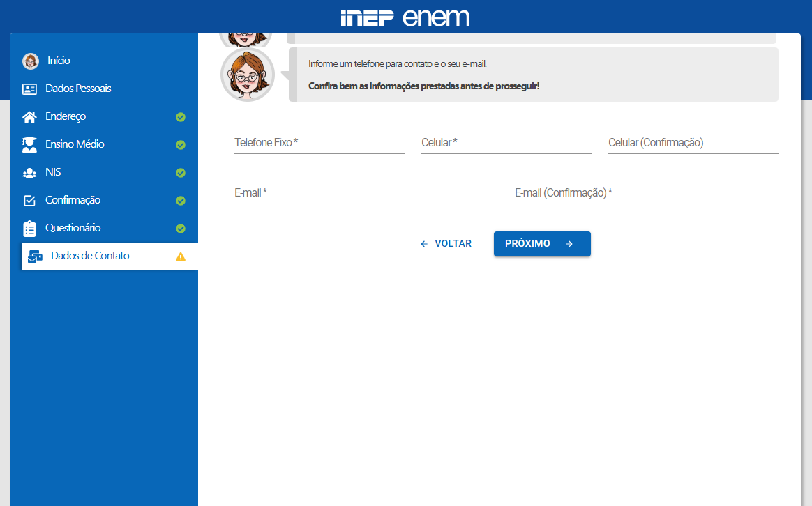Click the Início avatar icon in sidebar
812x506 pixels.
(31, 61)
